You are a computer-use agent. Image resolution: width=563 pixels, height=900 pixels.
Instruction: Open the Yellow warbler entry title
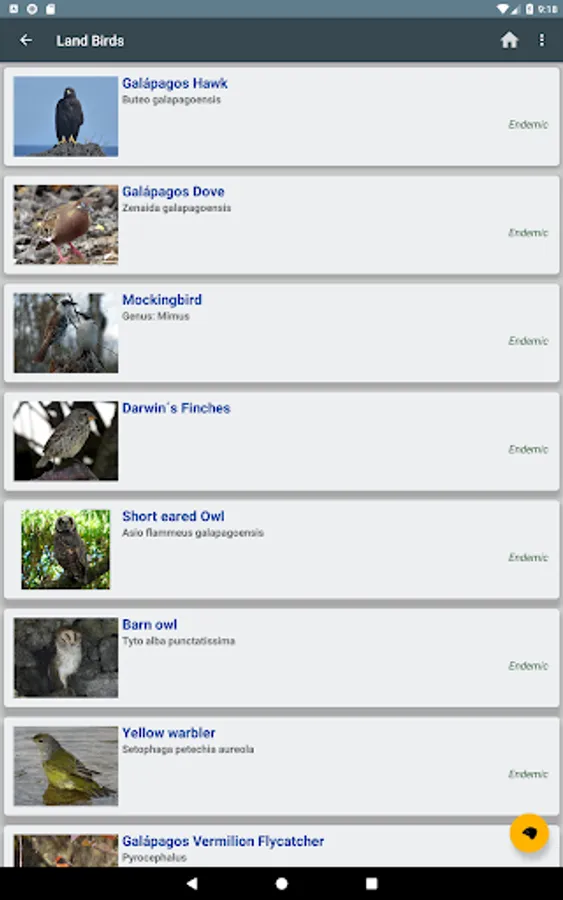coord(169,733)
